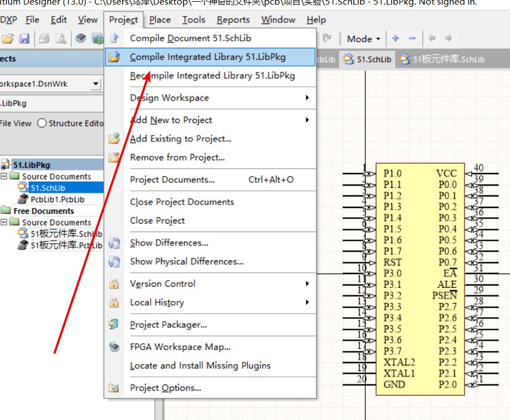The height and width of the screenshot is (420, 510).
Task: Click the Local History lock icon
Action: (x=114, y=302)
